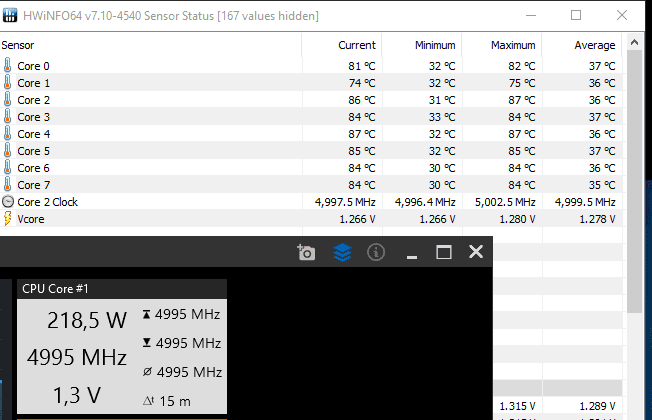Image resolution: width=652 pixels, height=420 pixels.
Task: Click the Current column header
Action: (357, 45)
